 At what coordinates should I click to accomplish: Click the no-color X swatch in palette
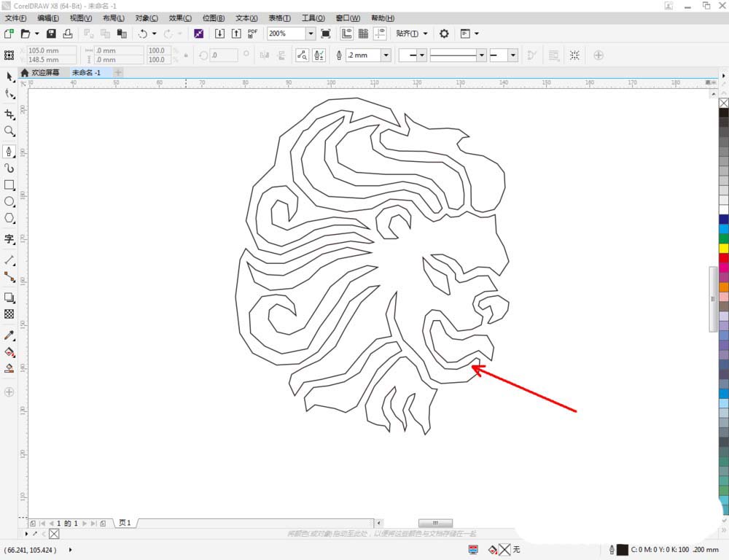coord(724,103)
